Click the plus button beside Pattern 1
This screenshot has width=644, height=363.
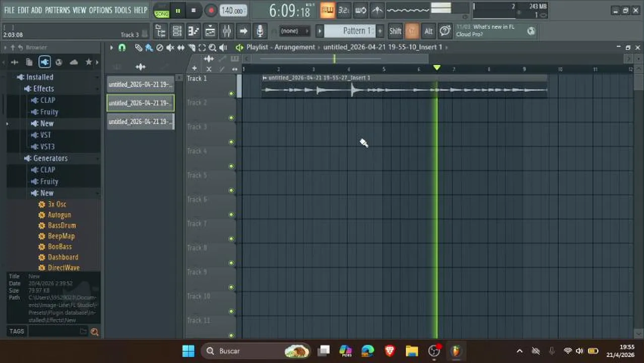click(x=380, y=31)
